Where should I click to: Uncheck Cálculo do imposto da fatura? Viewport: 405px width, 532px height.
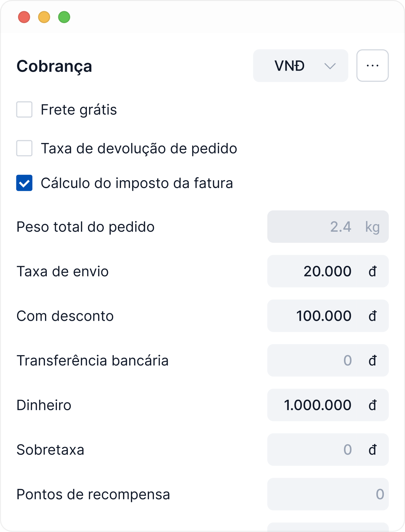pos(25,183)
